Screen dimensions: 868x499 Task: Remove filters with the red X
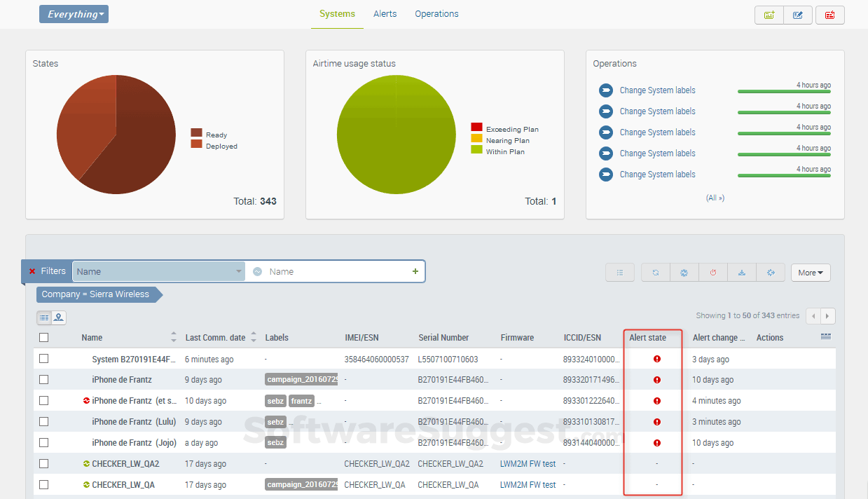32,271
